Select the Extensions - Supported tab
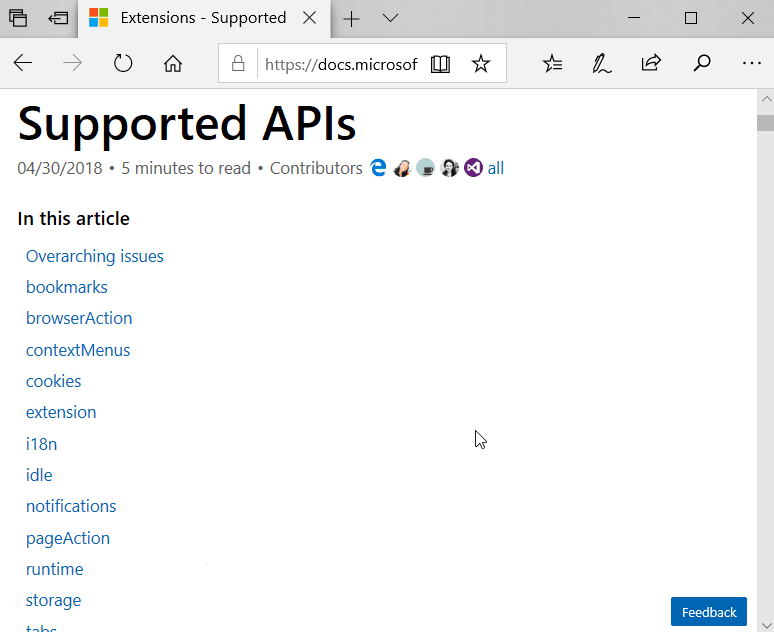The height and width of the screenshot is (632, 774). [x=200, y=18]
